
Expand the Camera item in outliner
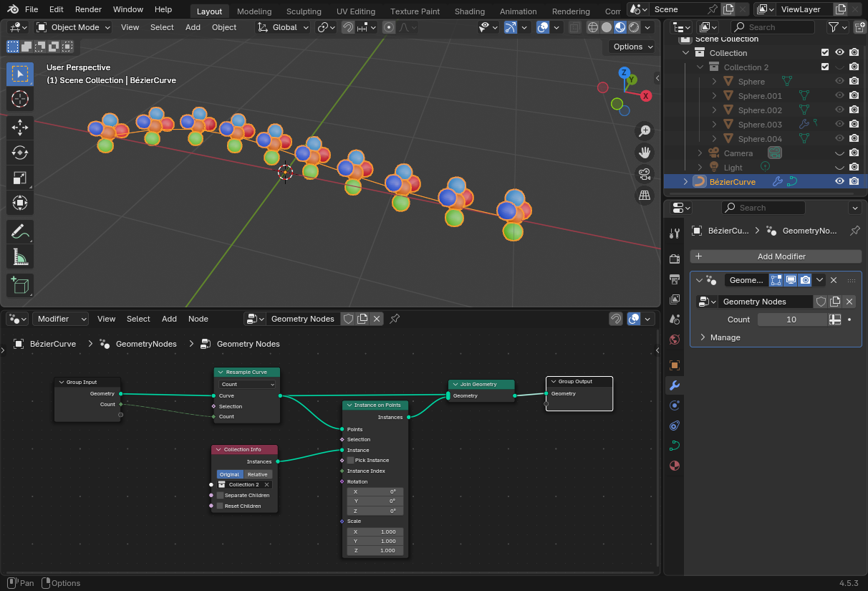700,153
